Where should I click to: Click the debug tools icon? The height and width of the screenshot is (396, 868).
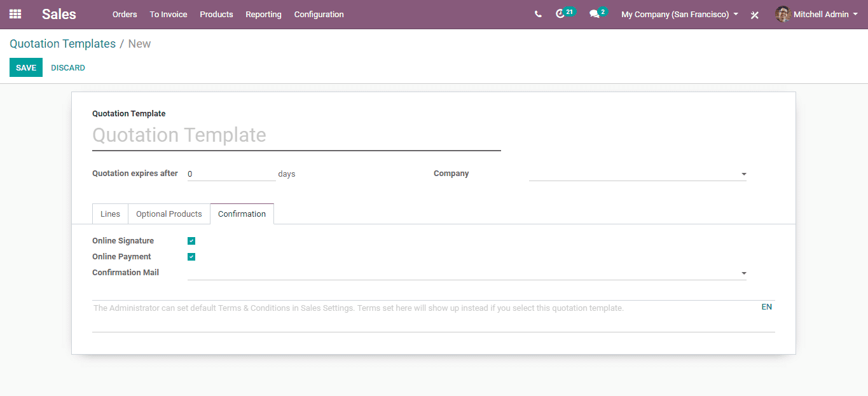click(755, 15)
